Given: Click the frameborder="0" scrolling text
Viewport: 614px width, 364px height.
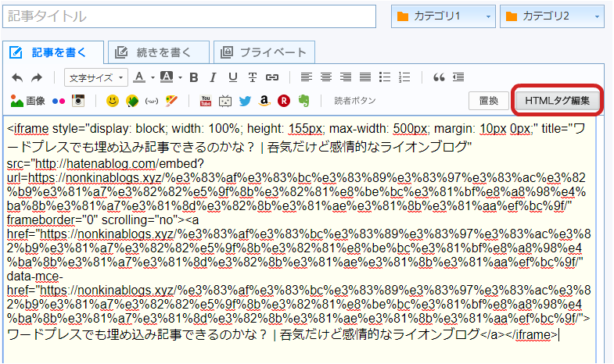Looking at the screenshot, I should (x=95, y=220).
